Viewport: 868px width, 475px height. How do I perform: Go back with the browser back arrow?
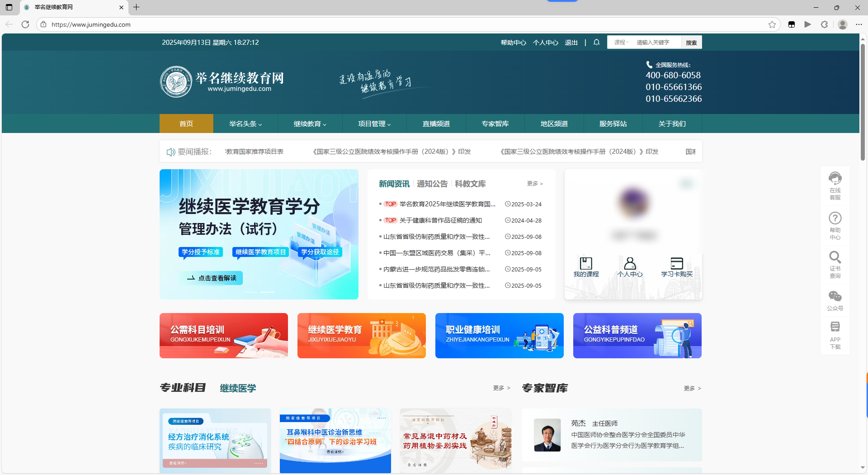[9, 24]
